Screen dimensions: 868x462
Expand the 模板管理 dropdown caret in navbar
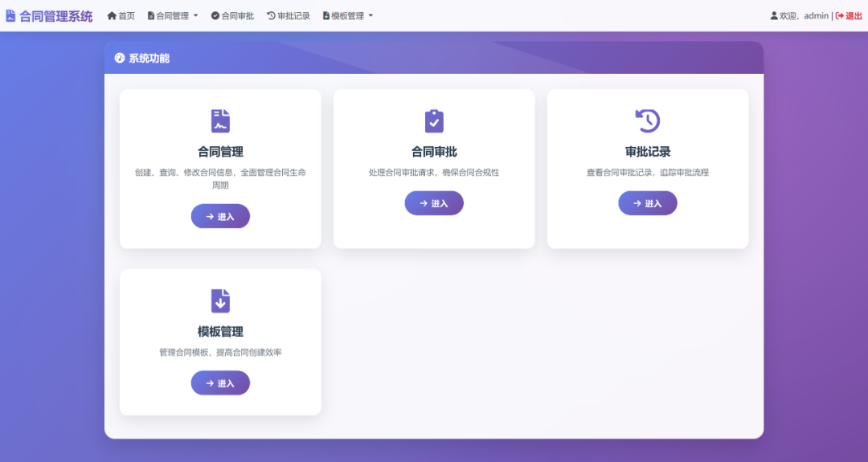(x=371, y=15)
